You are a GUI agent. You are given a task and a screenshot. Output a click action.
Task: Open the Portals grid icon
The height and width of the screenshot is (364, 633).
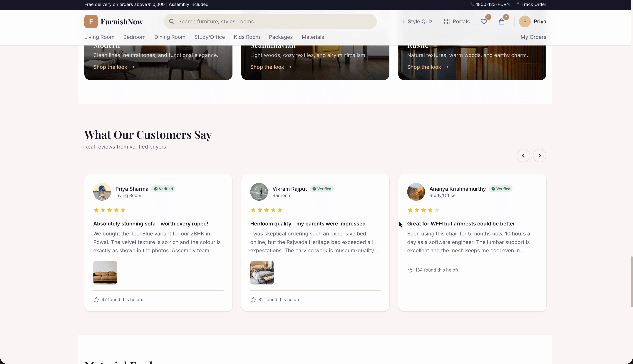(447, 21)
